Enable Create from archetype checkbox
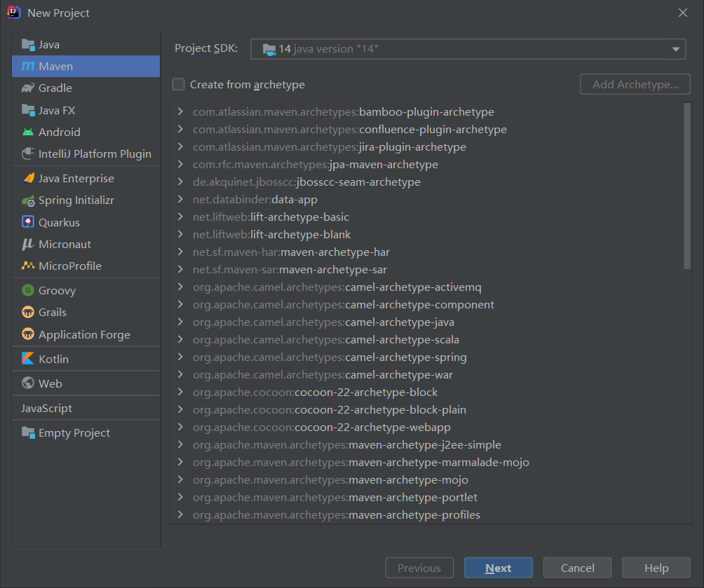 (178, 84)
